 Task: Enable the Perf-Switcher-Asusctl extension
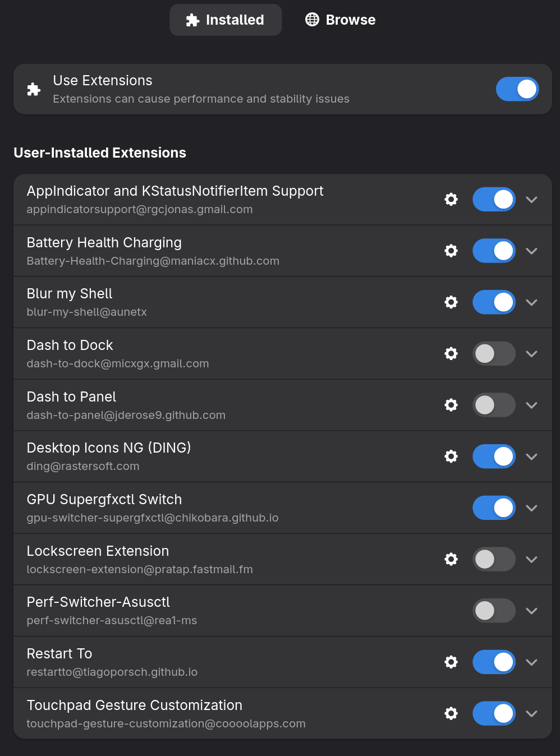494,611
